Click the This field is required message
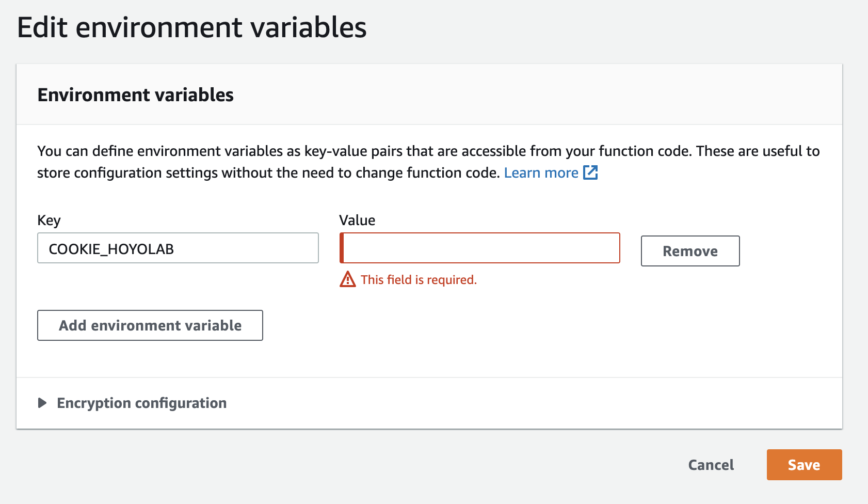This screenshot has height=504, width=868. click(x=419, y=279)
